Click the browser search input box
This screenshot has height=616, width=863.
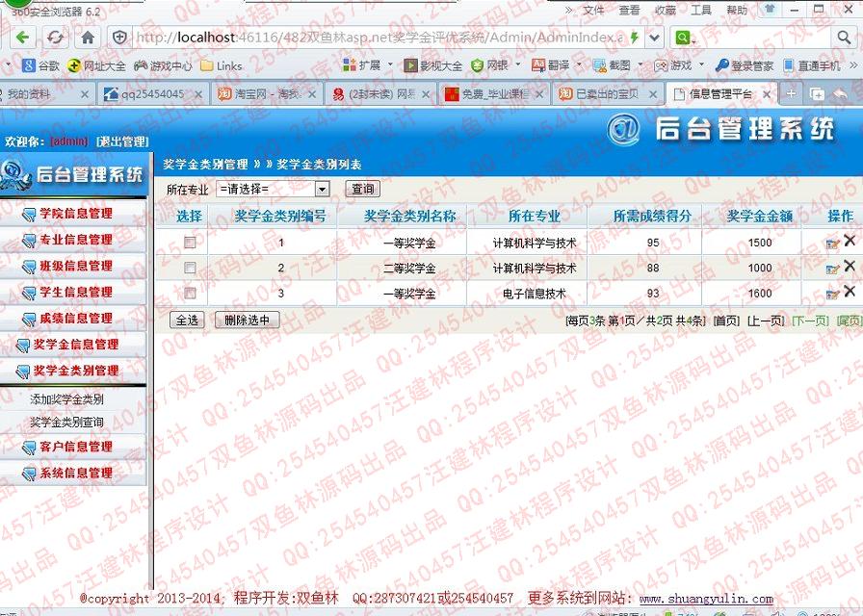[764, 38]
